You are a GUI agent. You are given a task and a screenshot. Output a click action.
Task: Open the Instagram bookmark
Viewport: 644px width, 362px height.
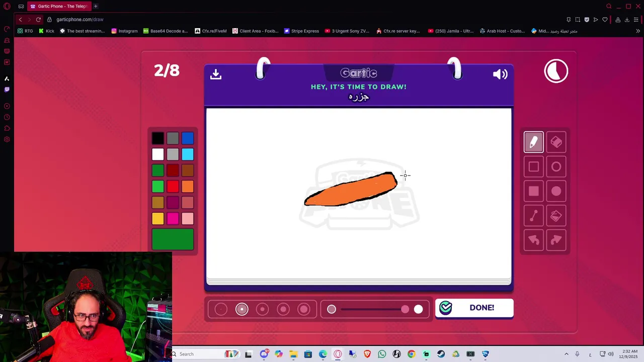[124, 31]
